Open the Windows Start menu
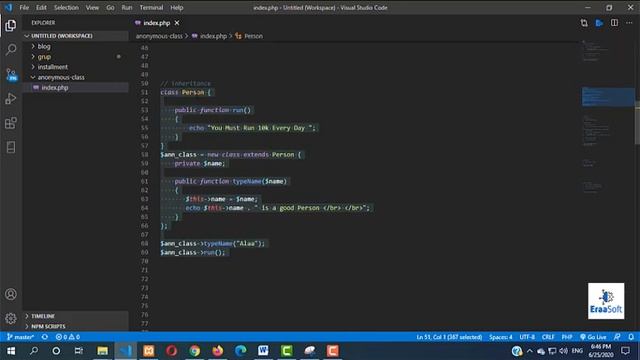 pos(11,351)
